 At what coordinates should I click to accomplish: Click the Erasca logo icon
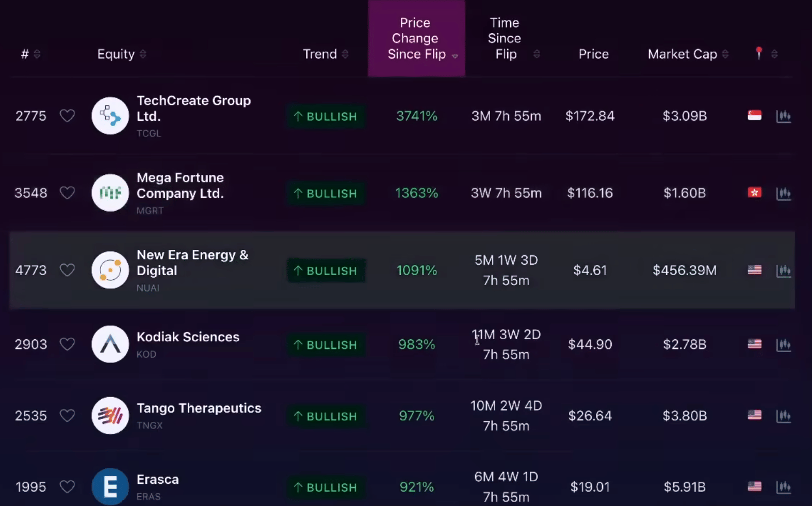[x=110, y=486]
